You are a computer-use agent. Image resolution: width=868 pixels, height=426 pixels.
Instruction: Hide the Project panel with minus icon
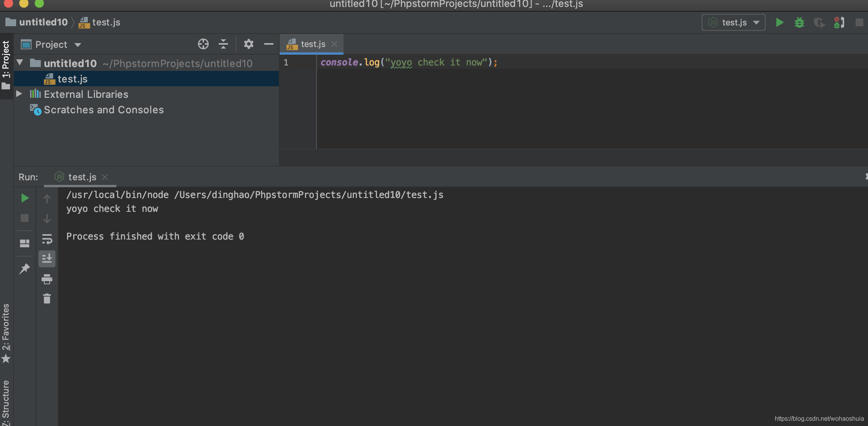pyautogui.click(x=269, y=44)
